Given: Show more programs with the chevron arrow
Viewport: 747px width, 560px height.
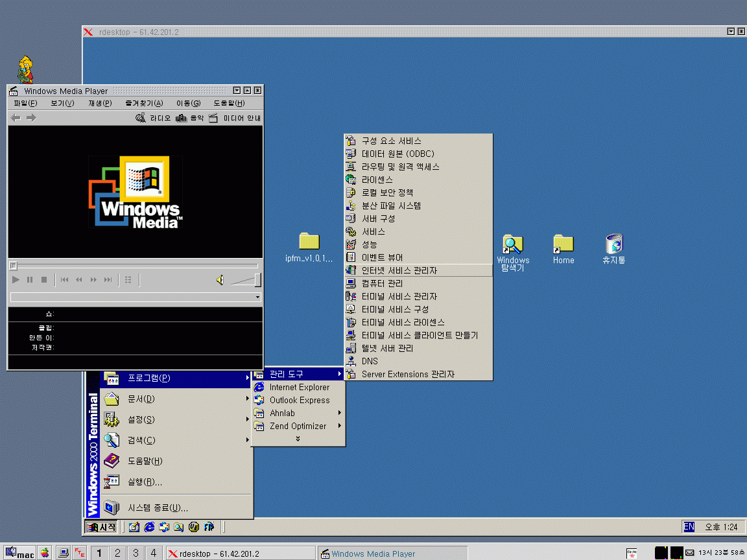Looking at the screenshot, I should (x=298, y=439).
